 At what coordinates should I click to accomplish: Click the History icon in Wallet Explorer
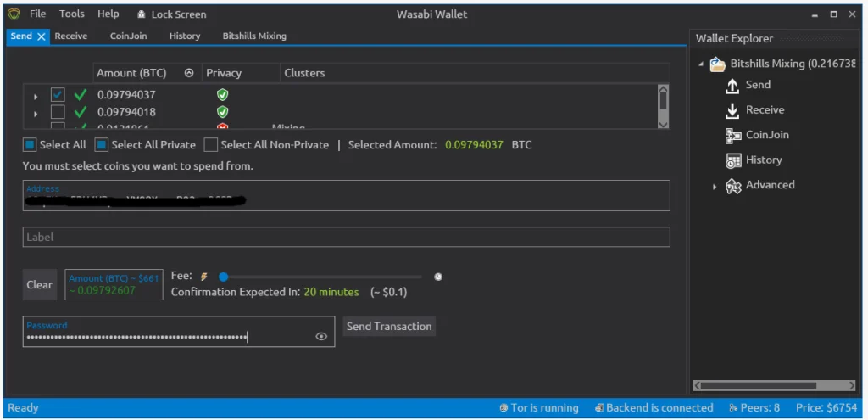(x=733, y=160)
